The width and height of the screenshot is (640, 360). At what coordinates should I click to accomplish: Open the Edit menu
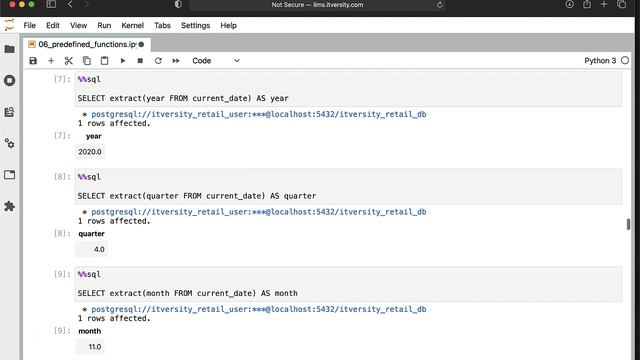point(53,25)
